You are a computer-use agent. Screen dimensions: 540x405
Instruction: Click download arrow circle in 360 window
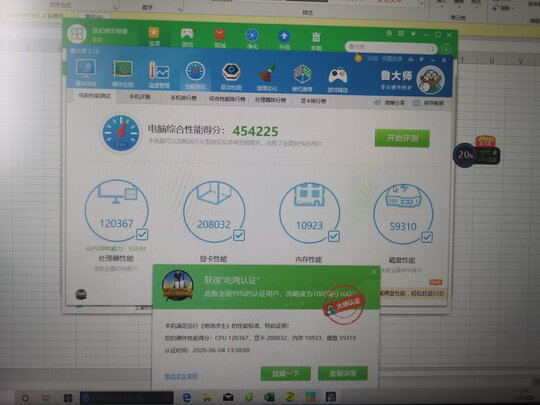pyautogui.click(x=446, y=49)
